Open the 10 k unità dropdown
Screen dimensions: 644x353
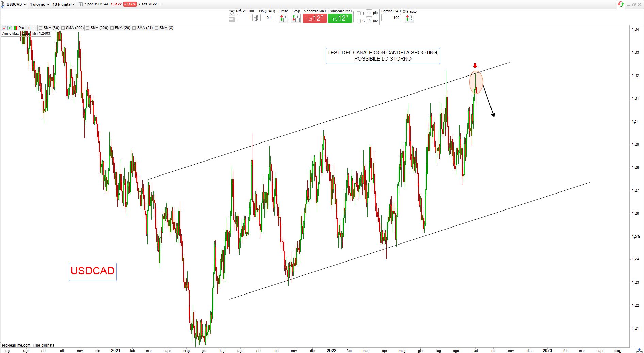(63, 4)
